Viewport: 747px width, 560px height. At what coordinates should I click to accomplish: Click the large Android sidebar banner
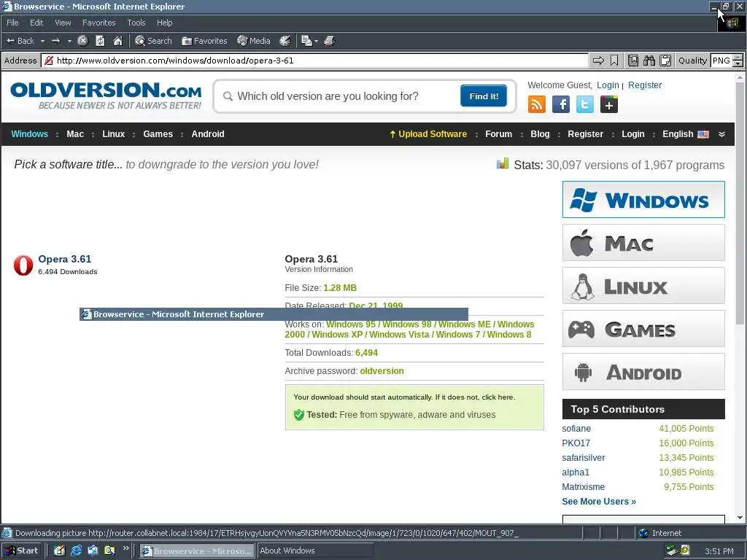[x=643, y=371]
